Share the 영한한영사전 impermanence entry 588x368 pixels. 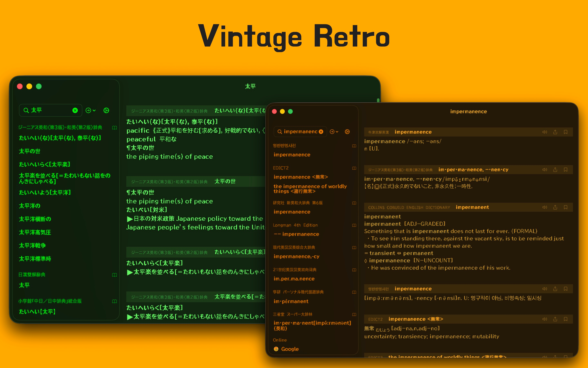click(555, 289)
